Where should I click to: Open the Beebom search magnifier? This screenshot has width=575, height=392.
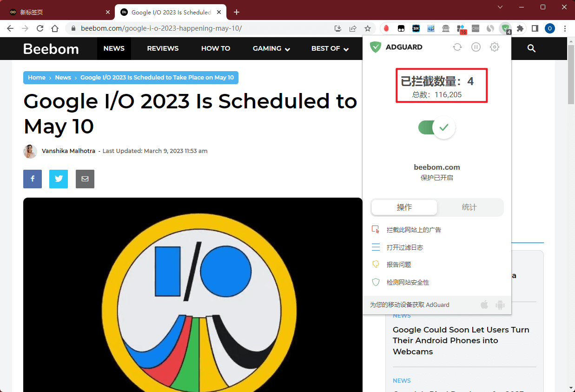tap(532, 48)
